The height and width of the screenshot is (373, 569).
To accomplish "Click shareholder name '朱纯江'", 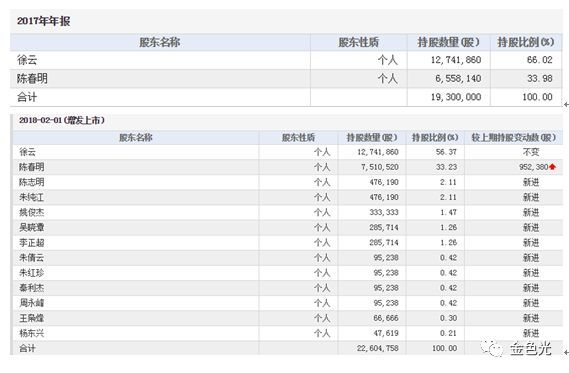I will 32,197.
